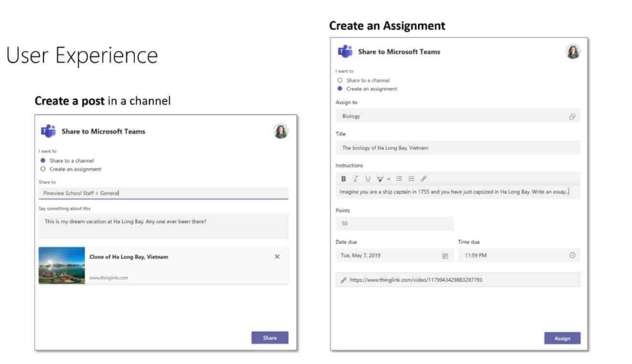Toggle bold formatting in Instructions toolbar
632x364 pixels.
343,179
